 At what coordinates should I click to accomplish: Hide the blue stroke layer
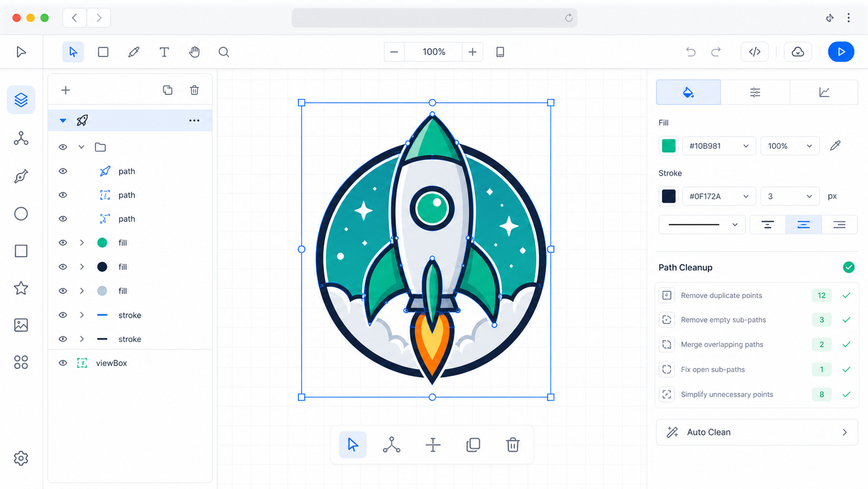[x=63, y=315]
